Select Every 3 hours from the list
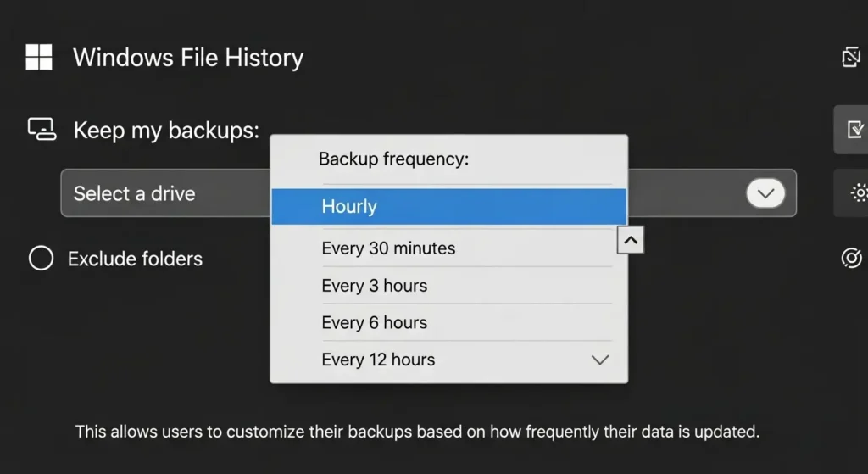The height and width of the screenshot is (474, 868). (x=449, y=285)
